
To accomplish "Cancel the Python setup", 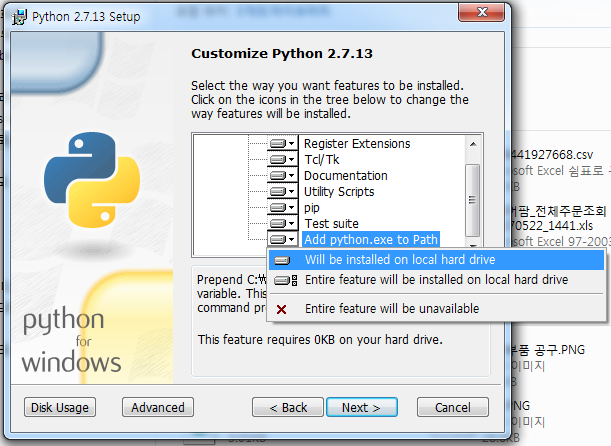I will click(453, 407).
